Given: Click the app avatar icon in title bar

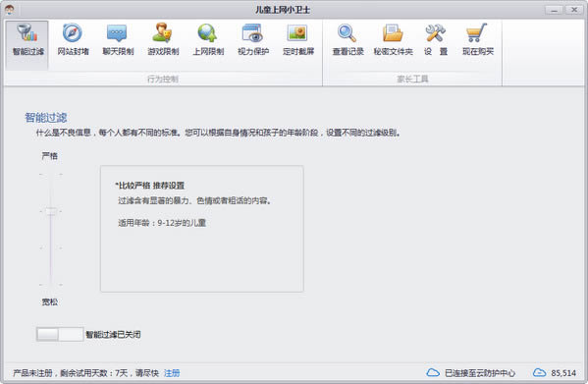Looking at the screenshot, I should click(x=10, y=10).
